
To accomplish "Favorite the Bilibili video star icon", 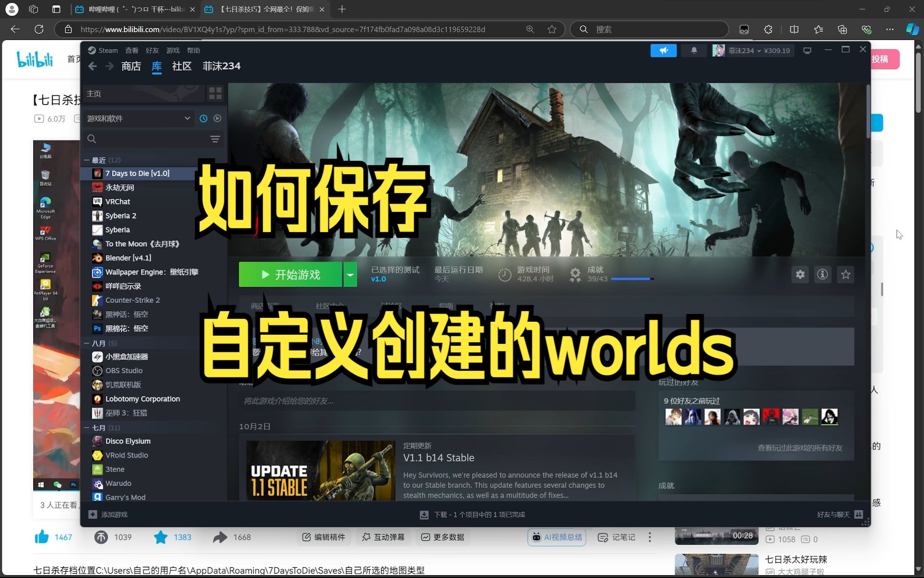I will click(x=160, y=537).
